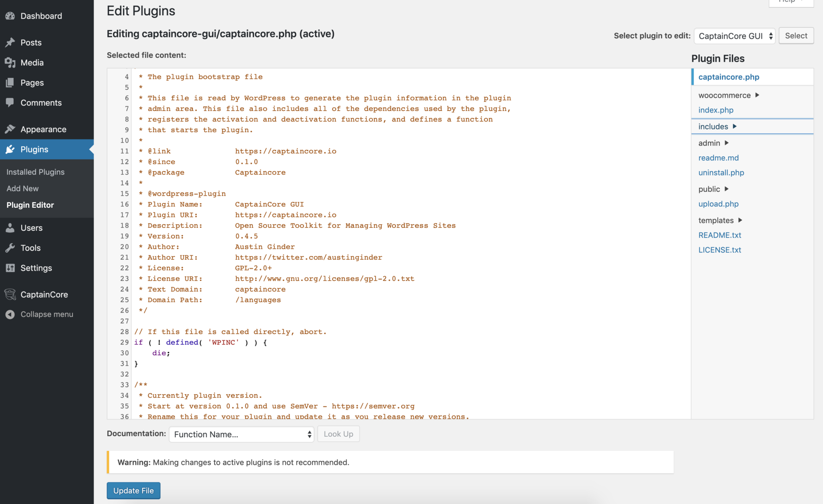Click code line 29 with defined WPINC
Viewport: 823px width, 504px height.
coord(201,342)
